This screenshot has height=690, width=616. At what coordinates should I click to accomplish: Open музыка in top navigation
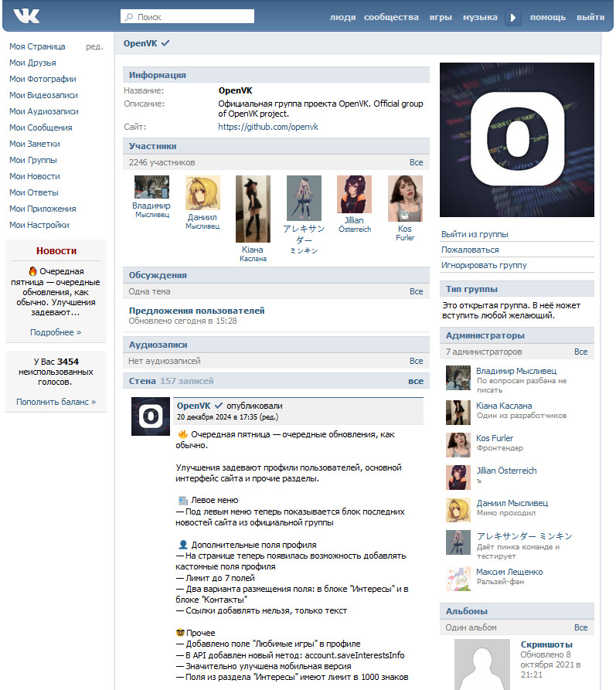[480, 17]
